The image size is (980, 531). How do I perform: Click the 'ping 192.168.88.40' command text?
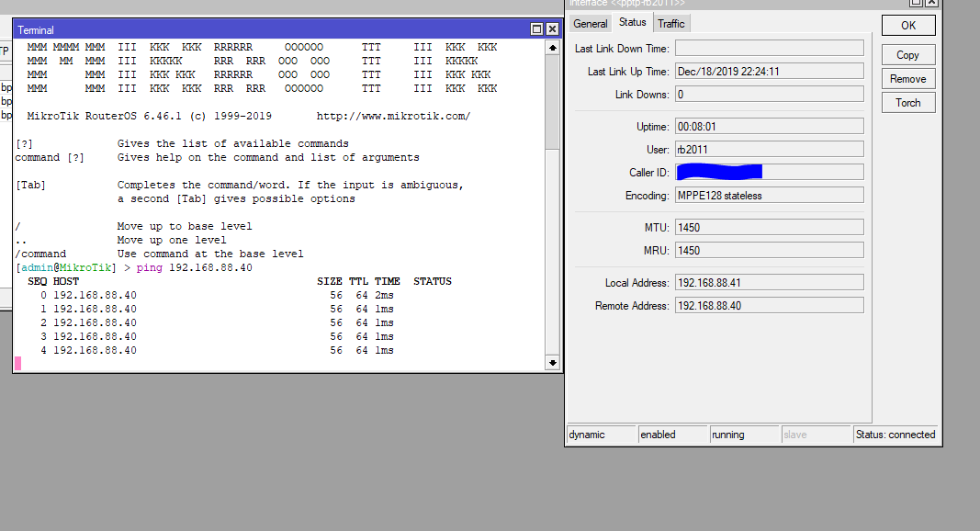click(x=195, y=267)
